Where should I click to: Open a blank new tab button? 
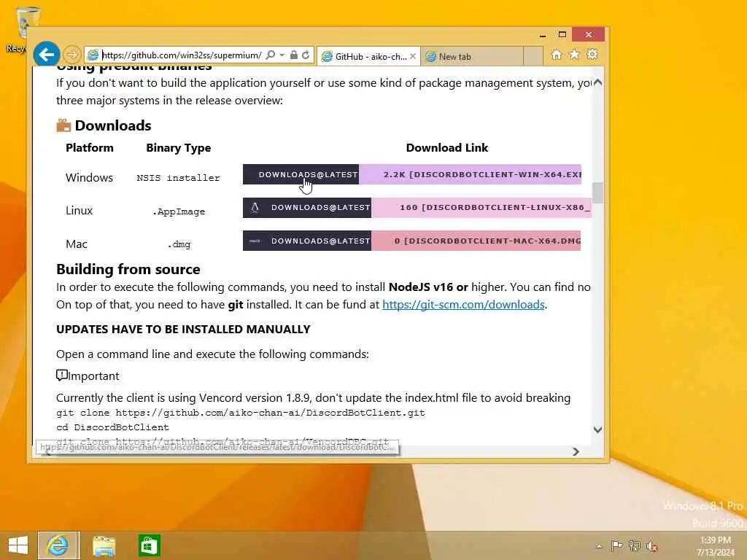tap(533, 56)
